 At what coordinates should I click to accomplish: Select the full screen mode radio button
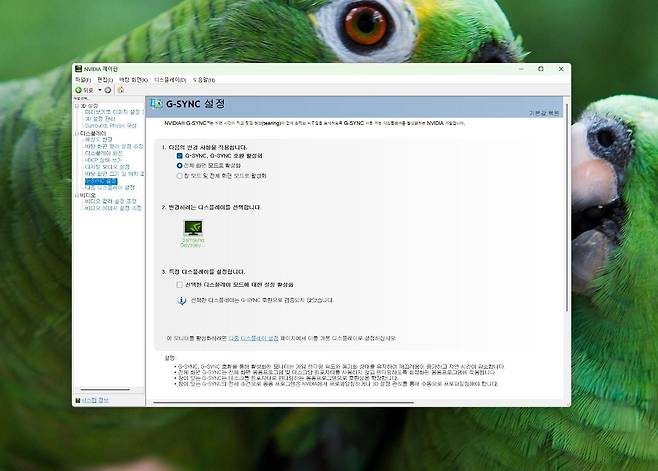click(x=179, y=165)
